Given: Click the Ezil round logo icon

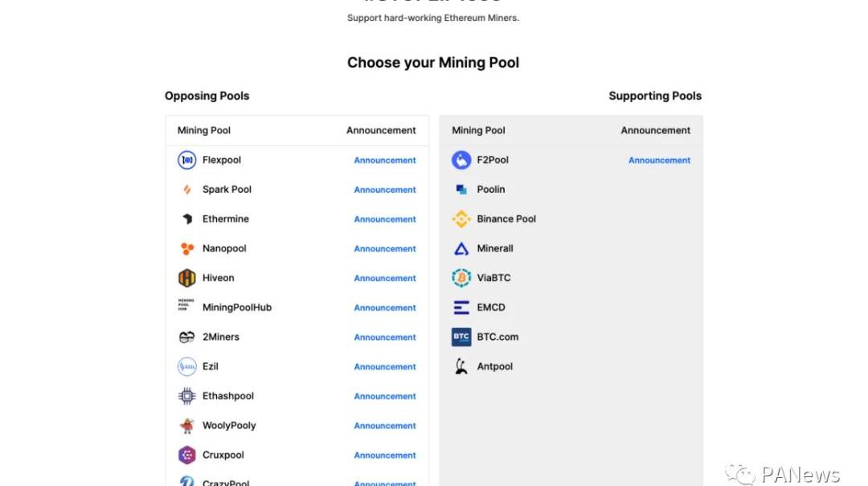Looking at the screenshot, I should coord(186,366).
